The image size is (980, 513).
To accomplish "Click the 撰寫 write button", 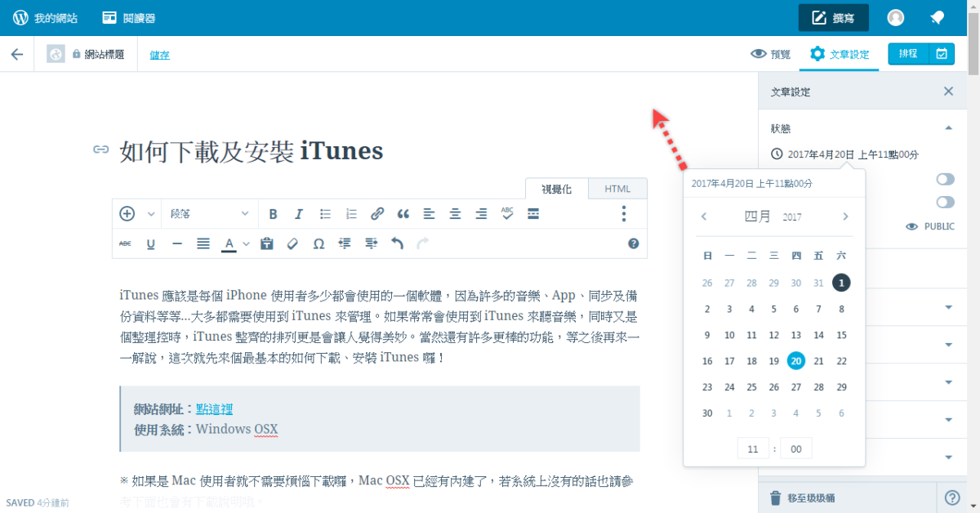I will click(x=833, y=18).
